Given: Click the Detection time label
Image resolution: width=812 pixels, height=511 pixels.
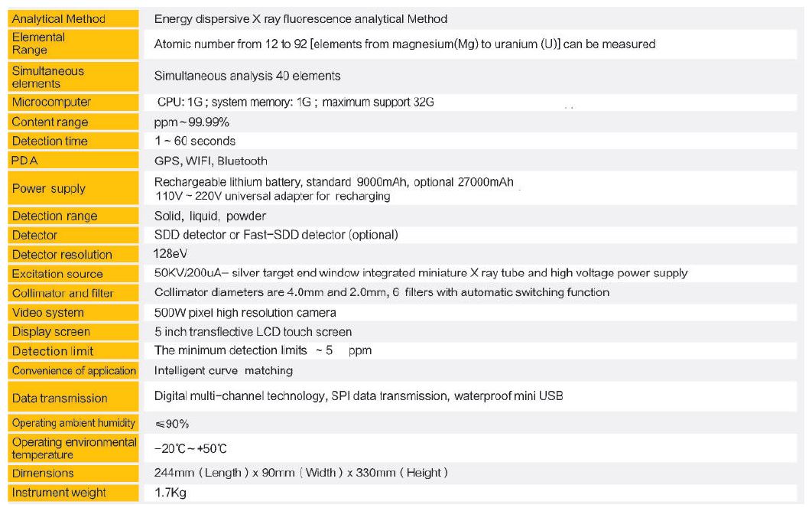Looking at the screenshot, I should tap(50, 141).
